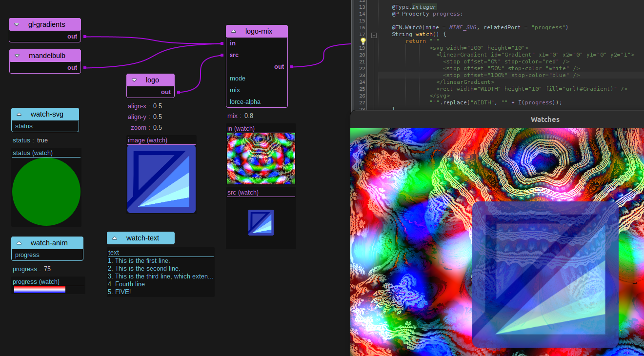Click the stop-color="blue" code line

(x=511, y=75)
